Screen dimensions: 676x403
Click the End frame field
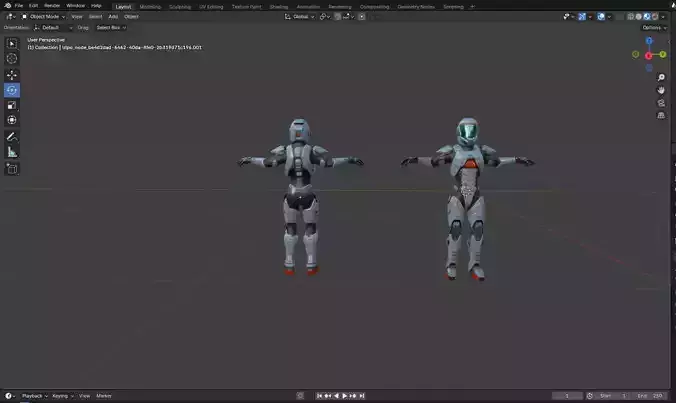tap(651, 396)
